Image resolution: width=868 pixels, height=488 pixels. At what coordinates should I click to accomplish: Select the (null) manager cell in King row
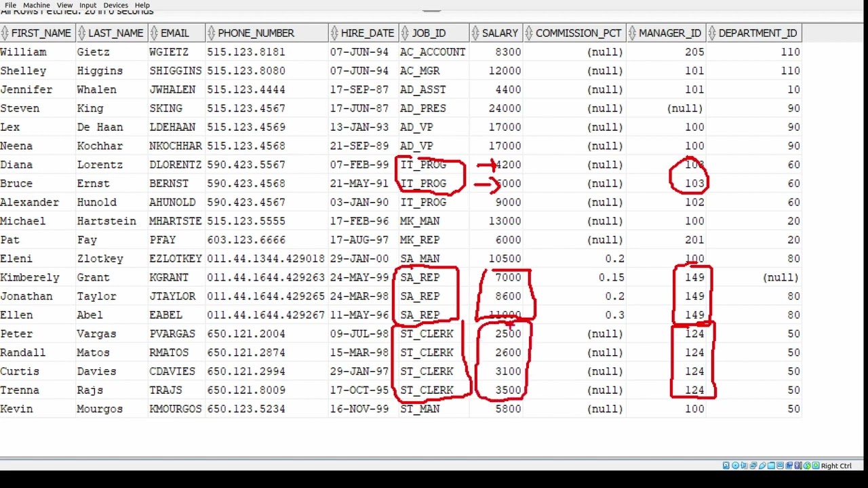[x=685, y=108]
